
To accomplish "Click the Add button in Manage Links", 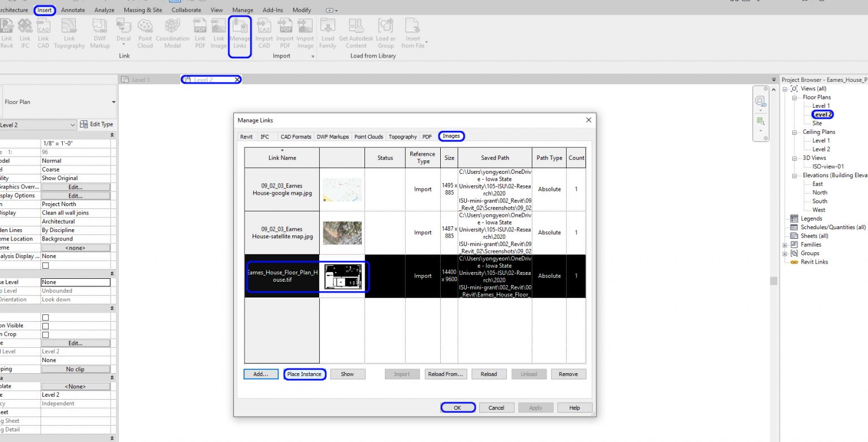I will tap(261, 374).
